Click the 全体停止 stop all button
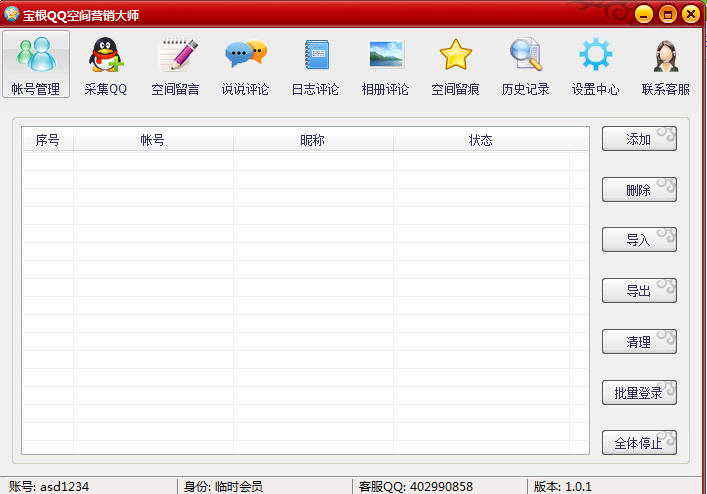Screen dimensions: 707x494 coord(639,443)
